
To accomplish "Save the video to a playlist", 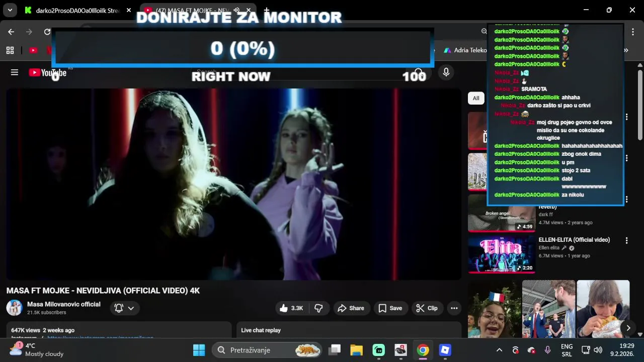I will pos(390,308).
